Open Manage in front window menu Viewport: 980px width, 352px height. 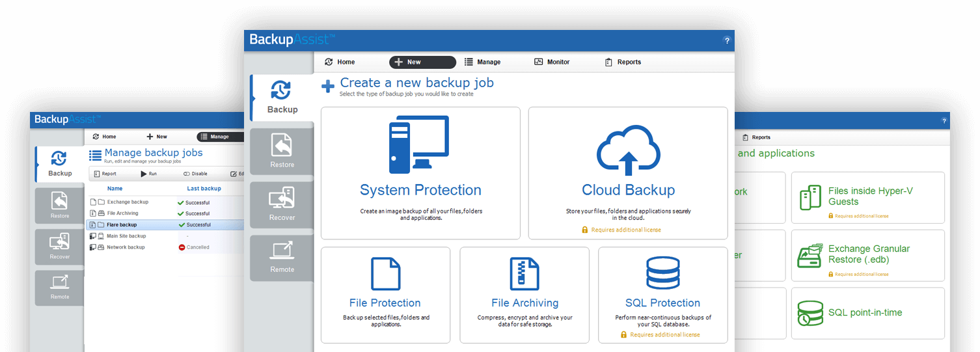(x=482, y=62)
